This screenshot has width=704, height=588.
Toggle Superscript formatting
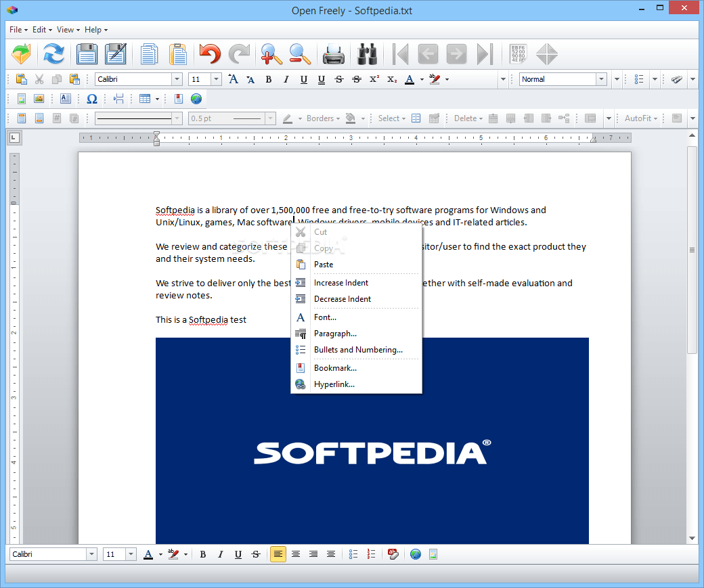(x=374, y=79)
